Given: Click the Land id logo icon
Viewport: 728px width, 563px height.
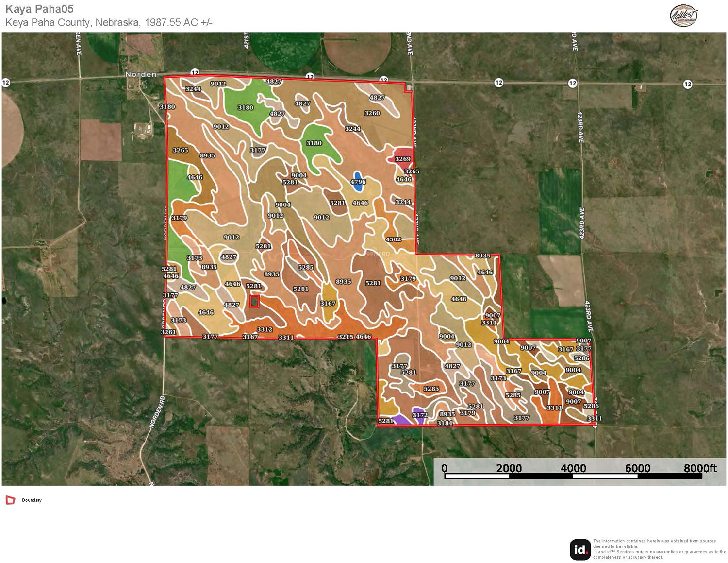Looking at the screenshot, I should (579, 549).
